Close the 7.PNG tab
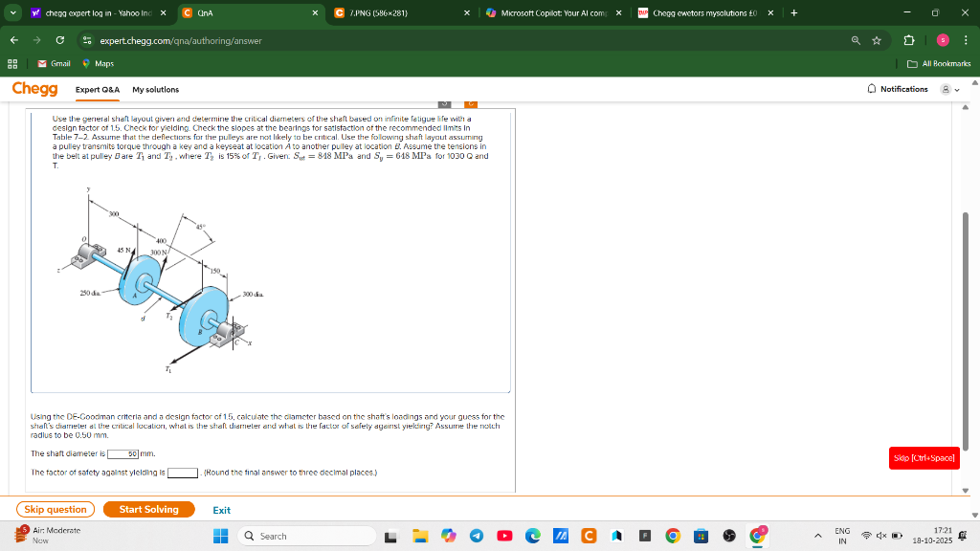The image size is (980, 551). pos(466,12)
